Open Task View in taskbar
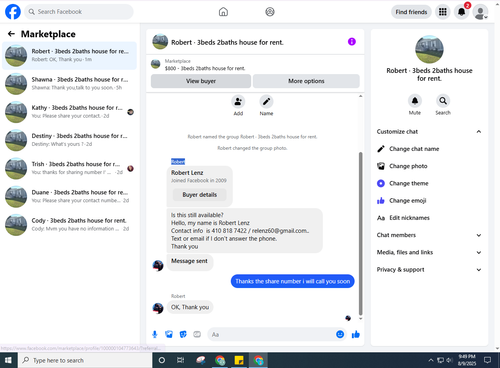Screen dimensions: 500x368 (x=180, y=360)
